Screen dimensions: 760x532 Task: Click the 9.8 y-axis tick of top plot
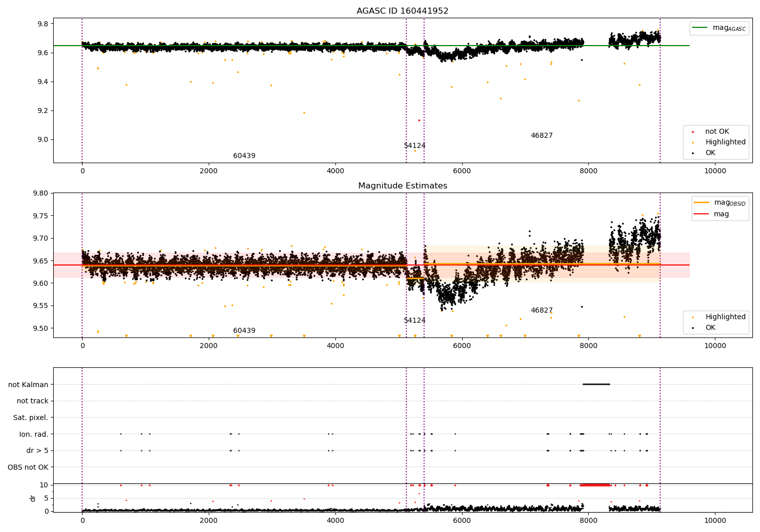pos(43,24)
